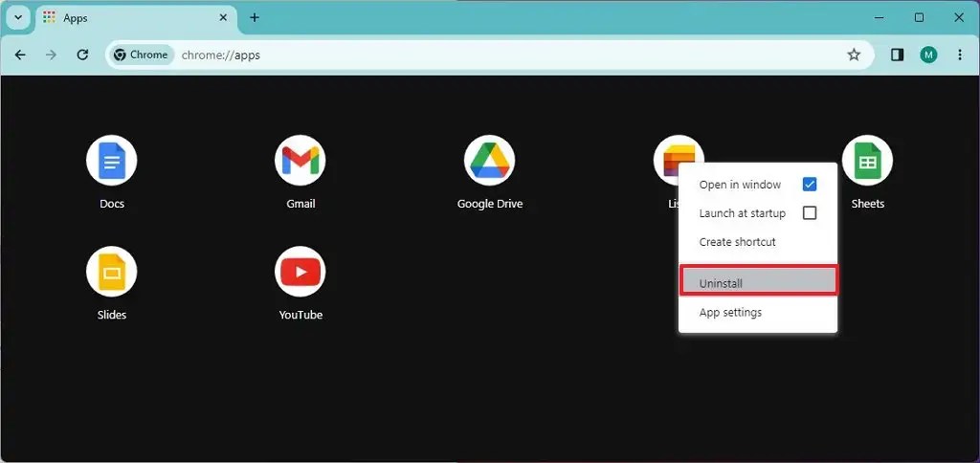The image size is (980, 463).
Task: Click the Sheets label text
Action: coord(867,204)
